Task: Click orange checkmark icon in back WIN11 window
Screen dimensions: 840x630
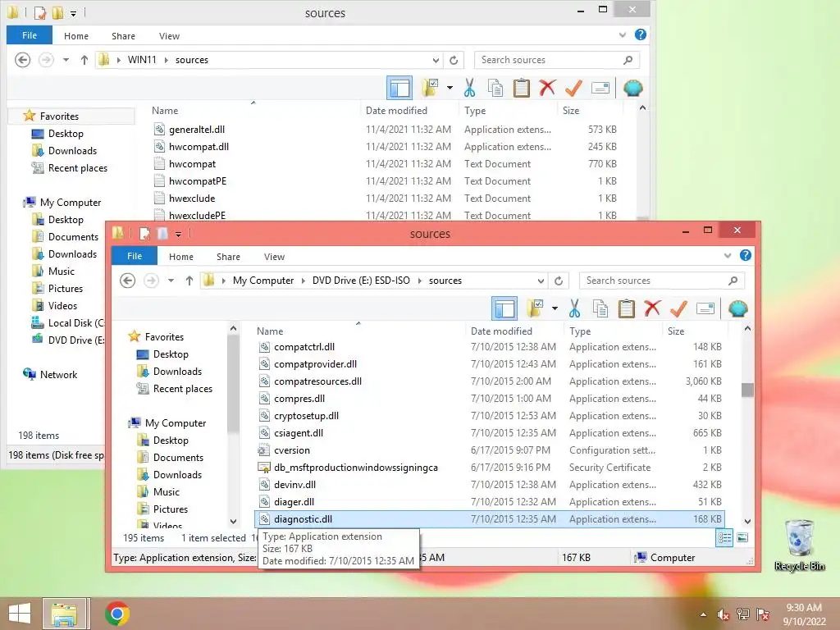Action: pyautogui.click(x=573, y=88)
